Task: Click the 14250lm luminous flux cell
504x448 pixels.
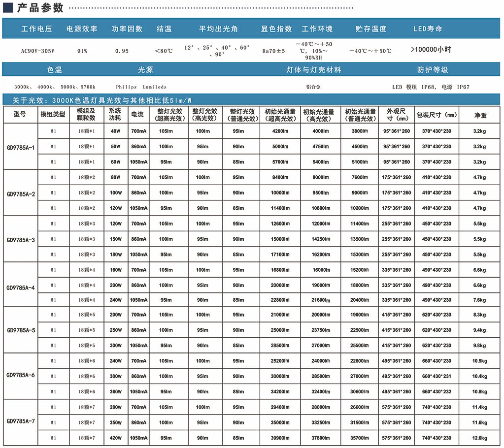Action: (320, 239)
